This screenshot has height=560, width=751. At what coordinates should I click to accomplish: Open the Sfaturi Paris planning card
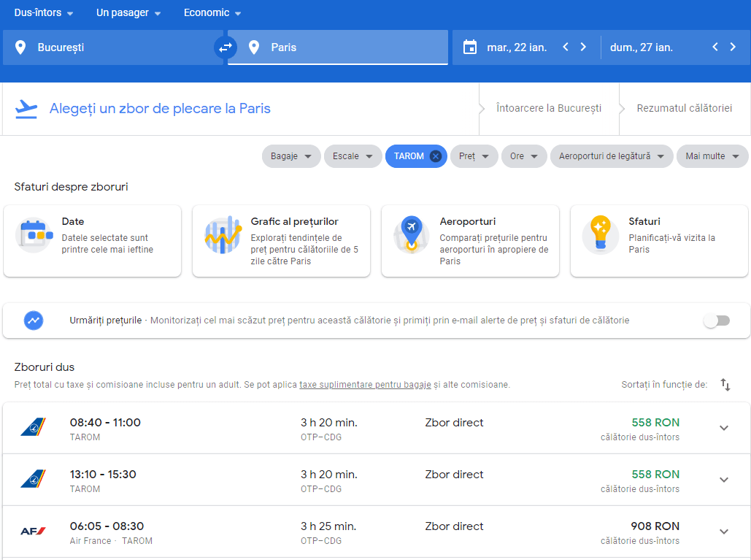pyautogui.click(x=659, y=241)
